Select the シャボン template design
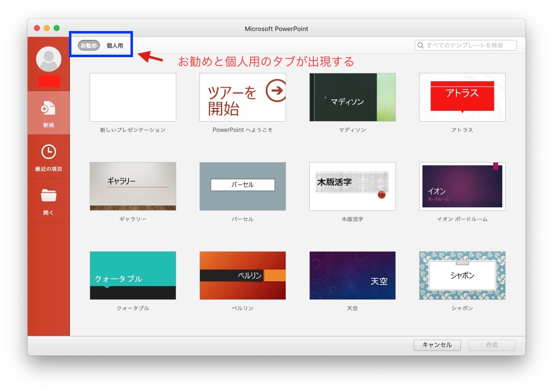 point(462,275)
